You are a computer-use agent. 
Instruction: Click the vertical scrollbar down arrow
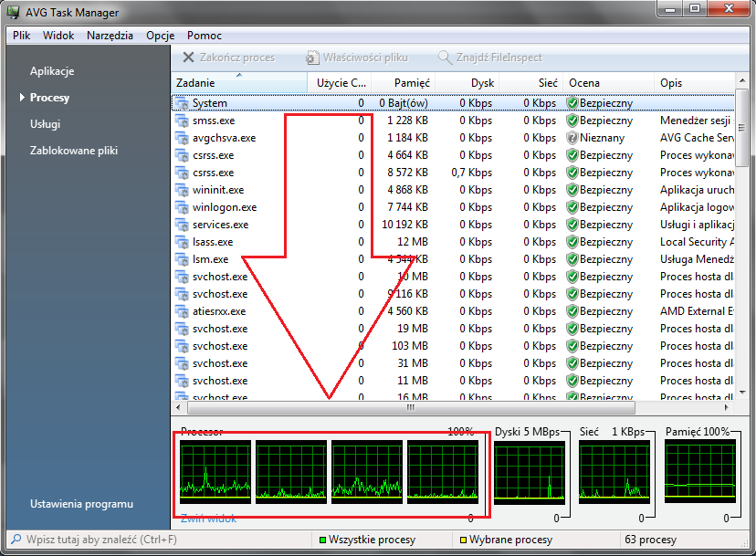742,393
